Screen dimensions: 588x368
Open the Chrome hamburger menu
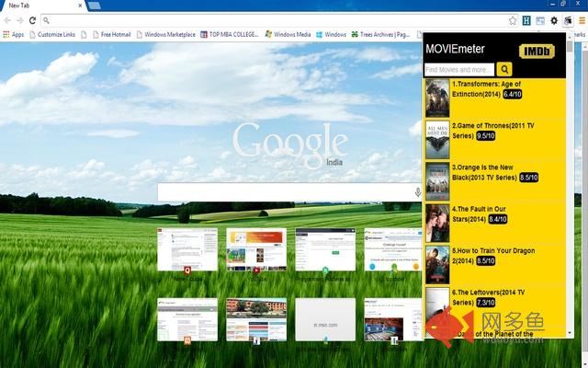tap(582, 20)
